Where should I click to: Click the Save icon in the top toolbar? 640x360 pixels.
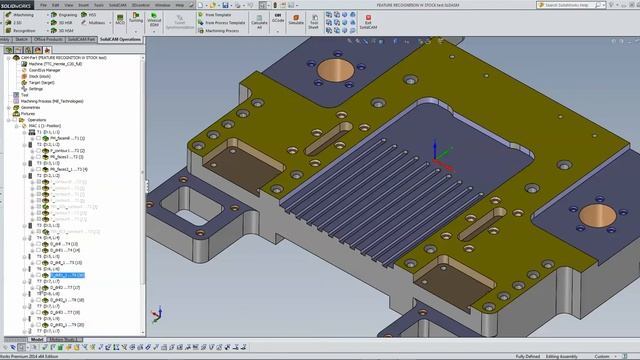point(225,5)
